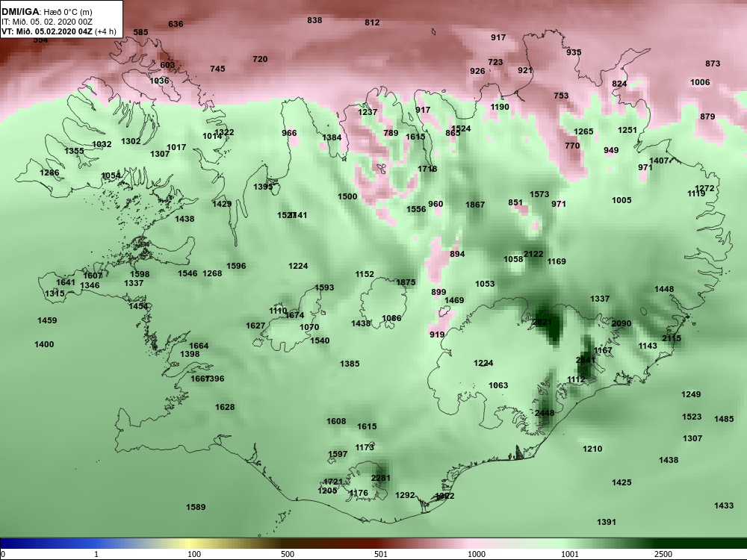Click the map value 1429

tap(222, 204)
